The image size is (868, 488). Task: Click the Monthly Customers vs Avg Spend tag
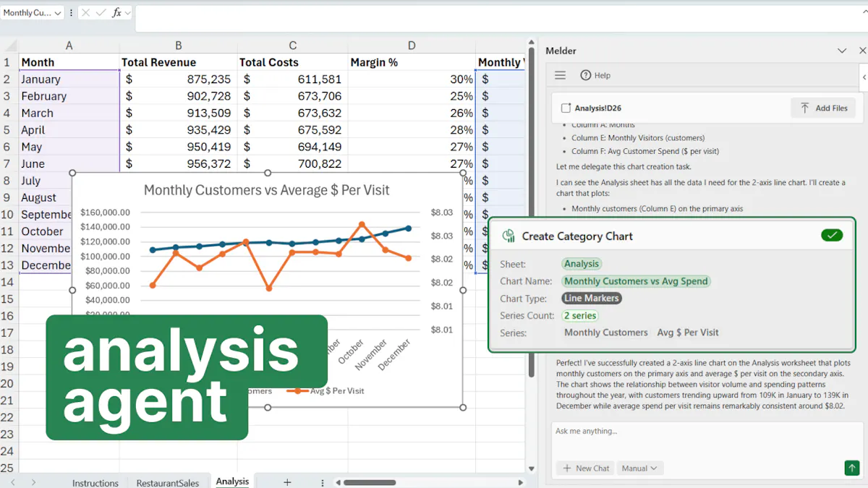(636, 281)
